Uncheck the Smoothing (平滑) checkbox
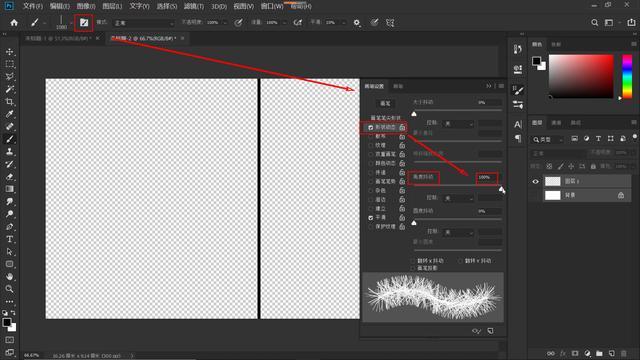This screenshot has width=640, height=360. (371, 218)
